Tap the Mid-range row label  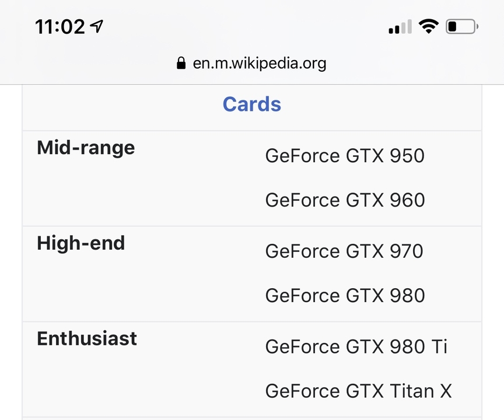pos(86,148)
